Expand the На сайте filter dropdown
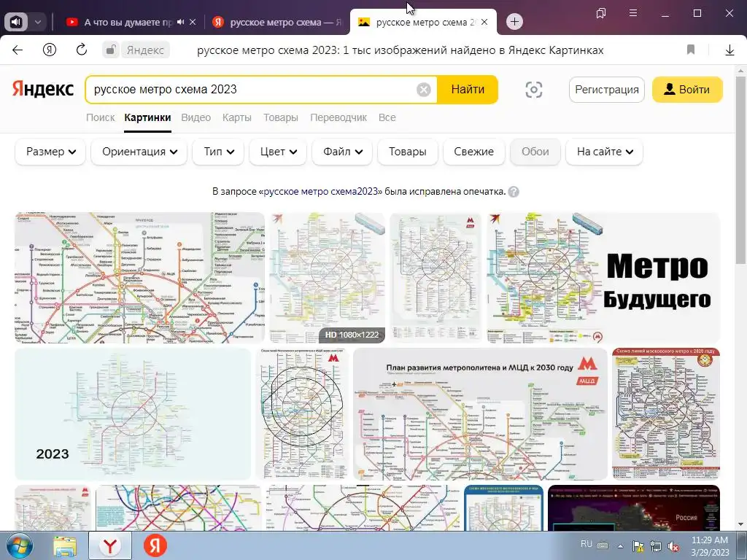 coord(604,152)
